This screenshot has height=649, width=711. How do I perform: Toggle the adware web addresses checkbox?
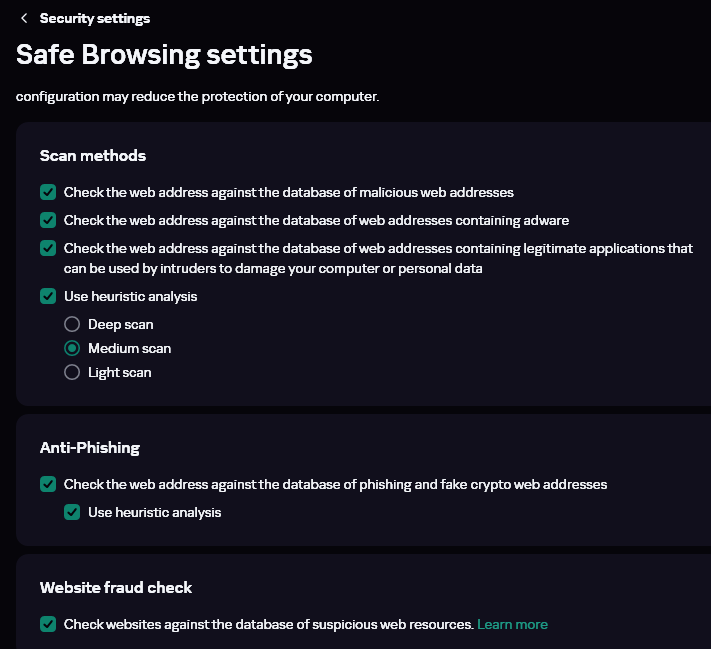pyautogui.click(x=48, y=220)
